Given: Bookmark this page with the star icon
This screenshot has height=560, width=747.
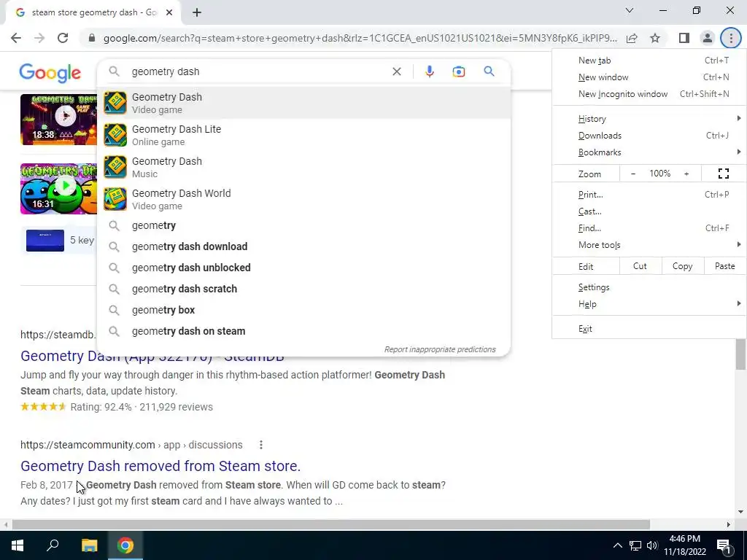Looking at the screenshot, I should [x=655, y=38].
